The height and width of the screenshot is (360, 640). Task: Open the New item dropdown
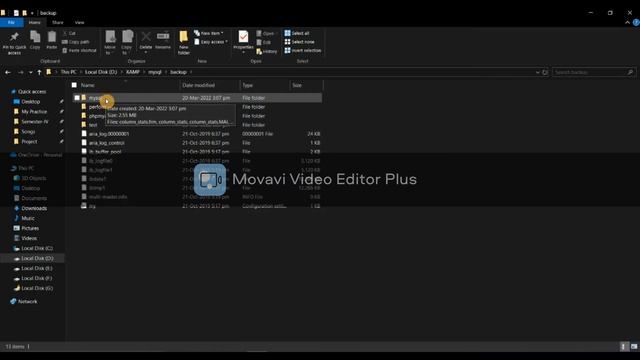coord(209,33)
